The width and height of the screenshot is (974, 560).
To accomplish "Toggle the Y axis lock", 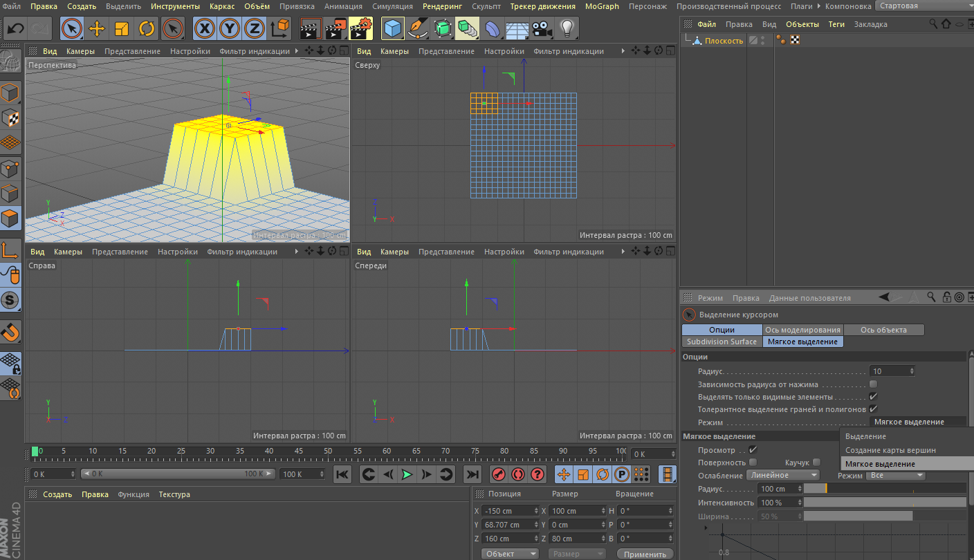I will [x=230, y=28].
